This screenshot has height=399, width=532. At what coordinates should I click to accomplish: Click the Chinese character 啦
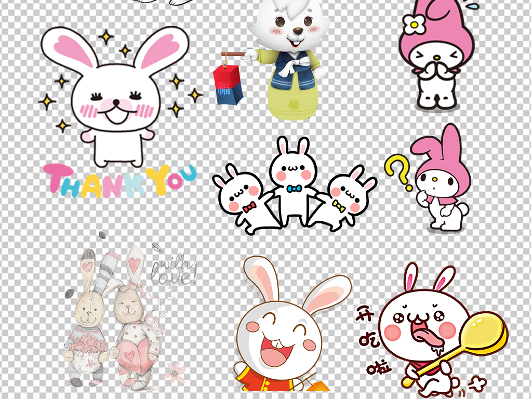[x=379, y=368]
